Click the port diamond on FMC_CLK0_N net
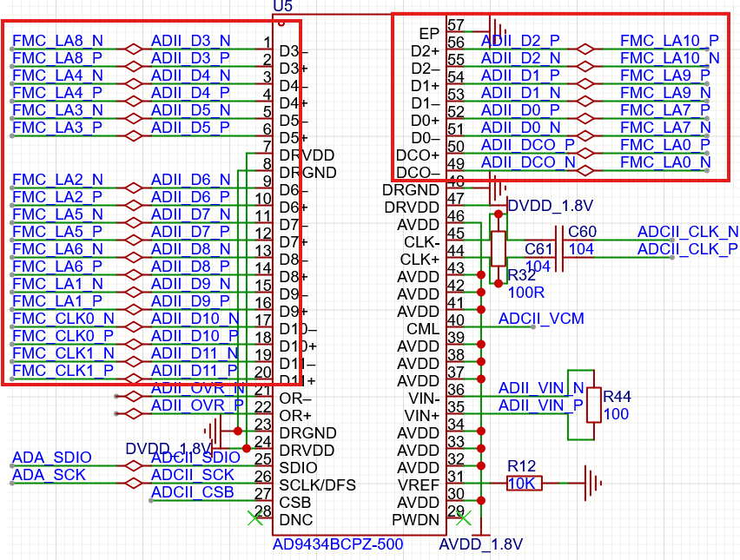The image size is (740, 560). (x=134, y=327)
